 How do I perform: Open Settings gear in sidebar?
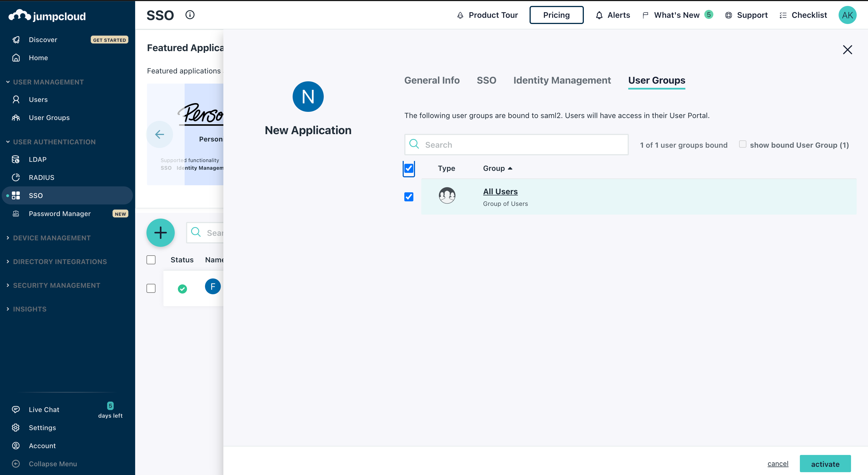click(16, 428)
